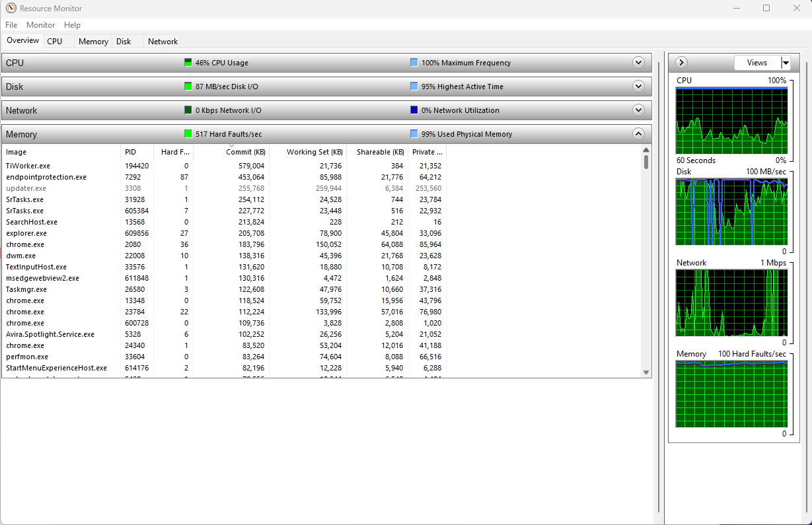Select the explorer.exe process row

[223, 233]
